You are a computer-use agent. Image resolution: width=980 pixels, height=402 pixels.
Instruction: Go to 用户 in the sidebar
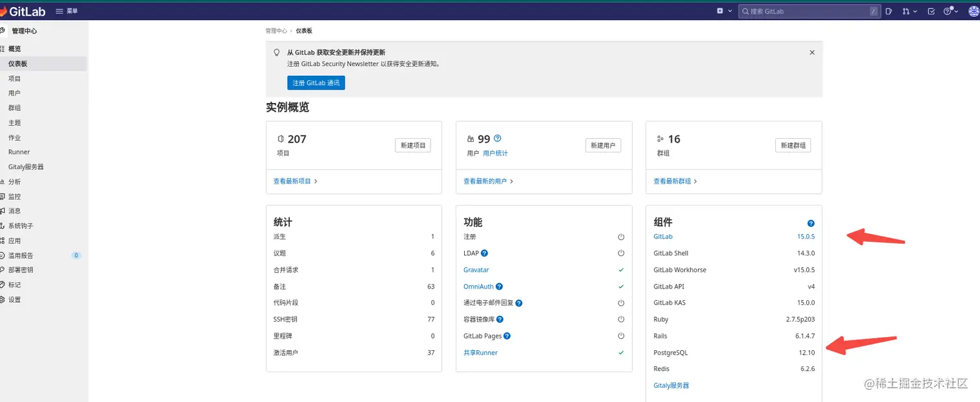coord(14,93)
